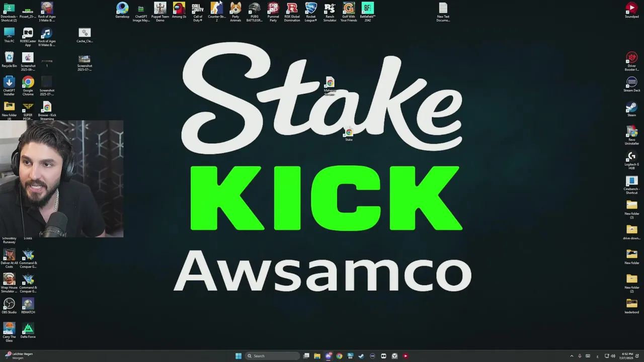Launch SUPER PEOPLE shortcut
The width and height of the screenshot is (644, 362).
(28, 111)
